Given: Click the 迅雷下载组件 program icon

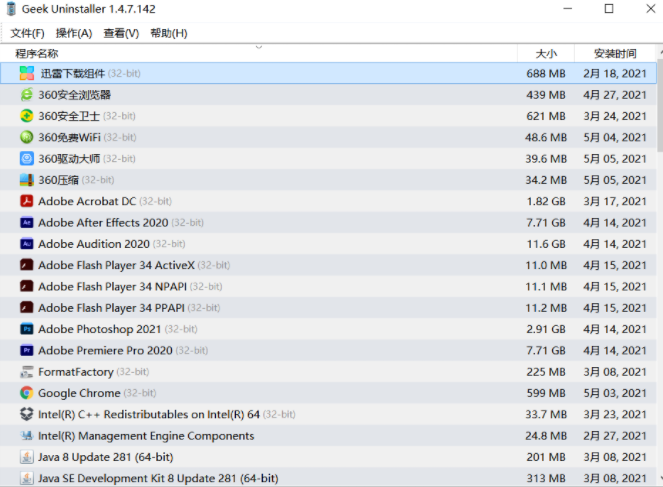Looking at the screenshot, I should (27, 73).
